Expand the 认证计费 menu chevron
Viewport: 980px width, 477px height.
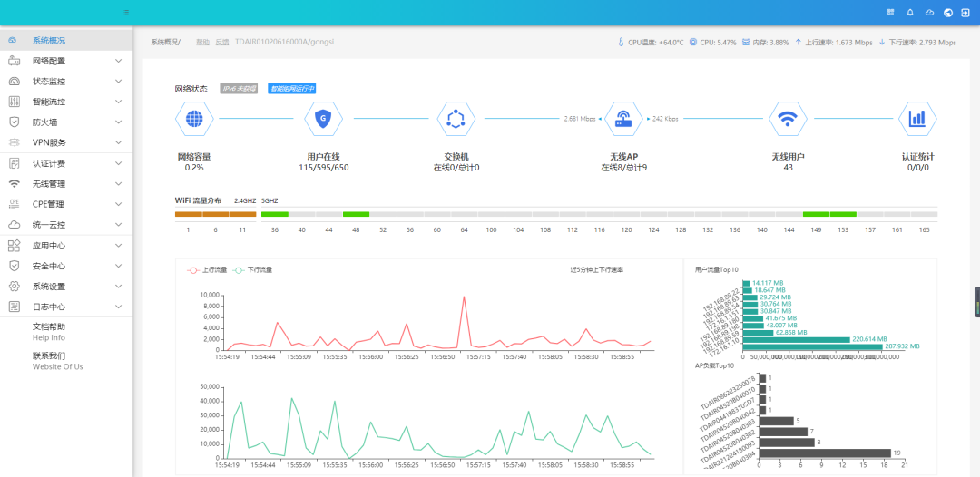pos(119,163)
